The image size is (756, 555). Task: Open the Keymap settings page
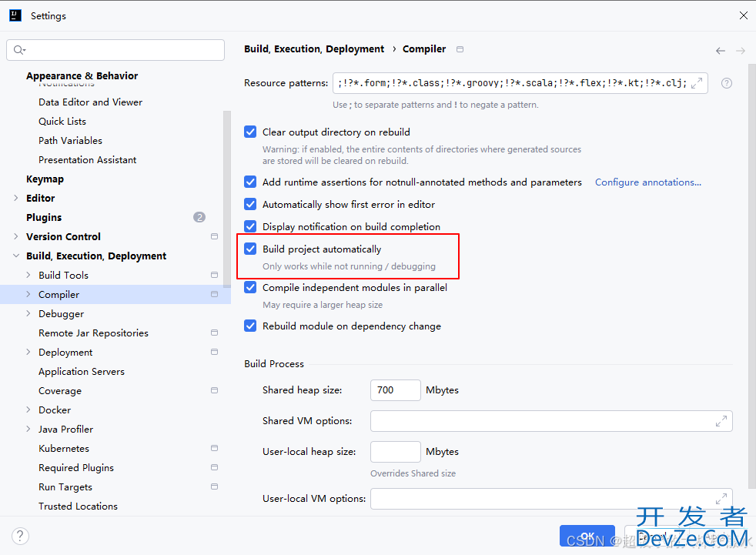coord(45,179)
